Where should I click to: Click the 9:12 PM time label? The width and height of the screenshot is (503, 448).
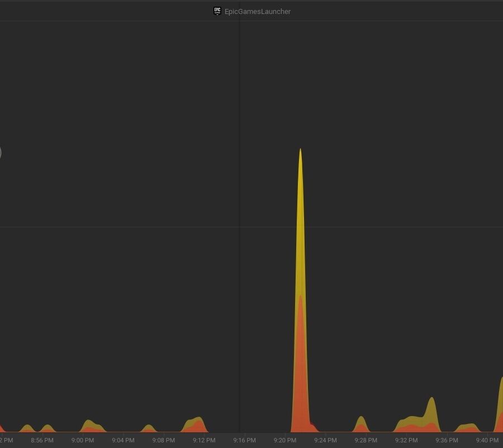pos(204,440)
